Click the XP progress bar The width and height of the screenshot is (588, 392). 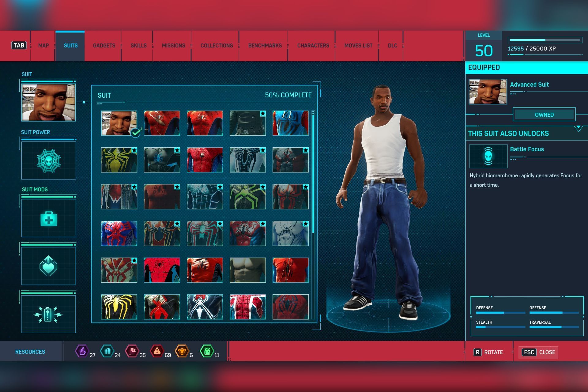545,40
